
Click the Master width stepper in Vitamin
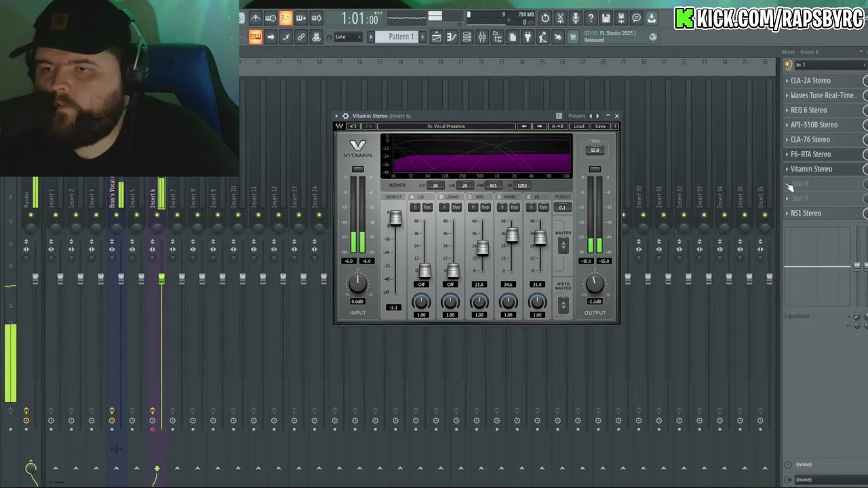coord(563,305)
